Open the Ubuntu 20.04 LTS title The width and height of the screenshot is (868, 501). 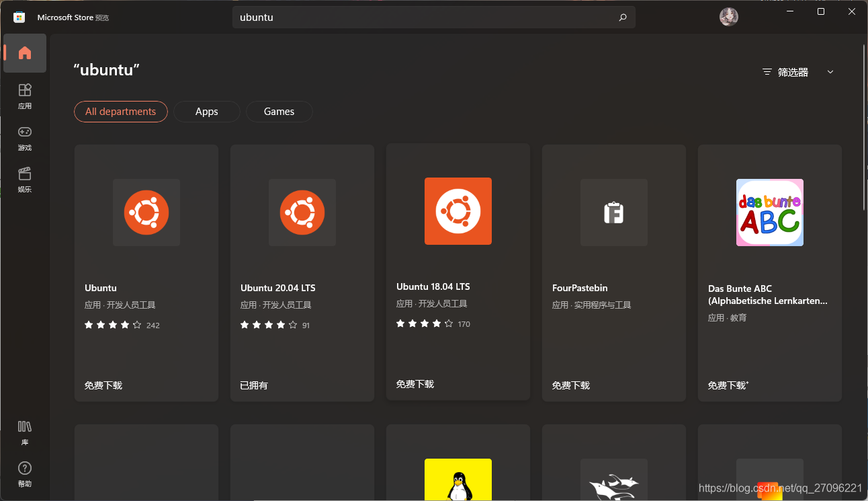278,288
